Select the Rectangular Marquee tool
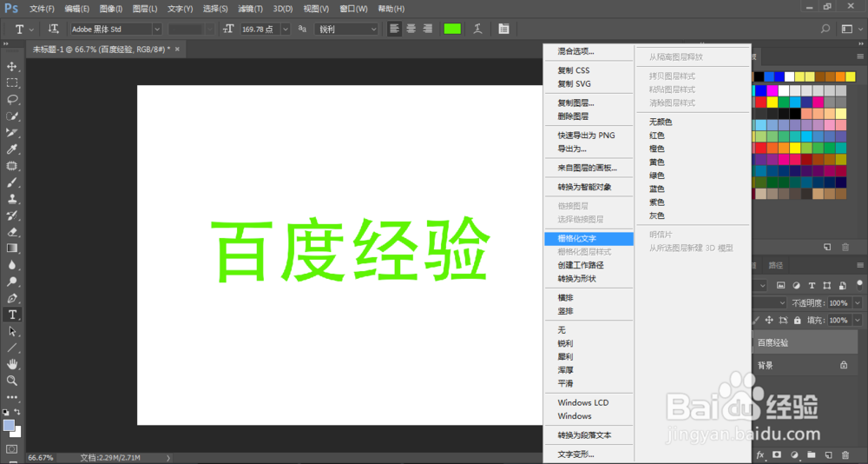Screen dimensions: 868x464 click(11, 83)
